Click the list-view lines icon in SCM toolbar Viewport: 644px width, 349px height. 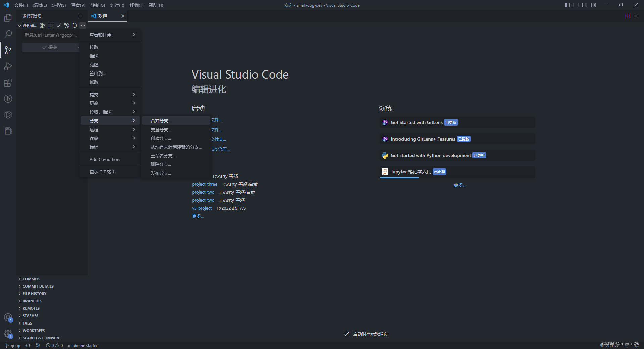pos(51,26)
